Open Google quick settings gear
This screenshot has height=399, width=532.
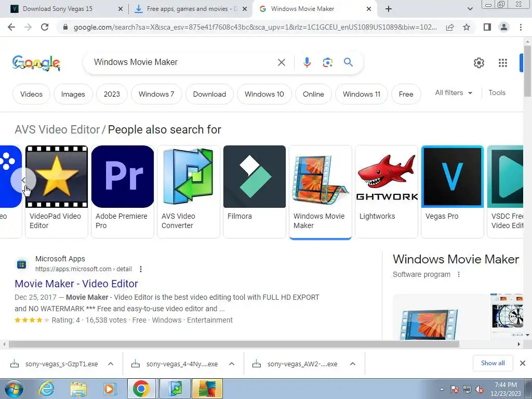coord(478,63)
